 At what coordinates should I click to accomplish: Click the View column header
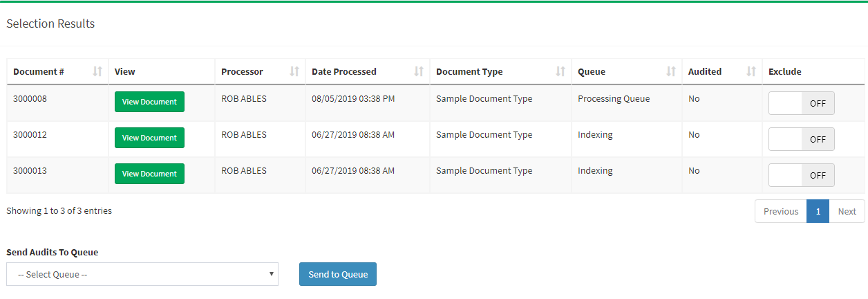pyautogui.click(x=125, y=71)
